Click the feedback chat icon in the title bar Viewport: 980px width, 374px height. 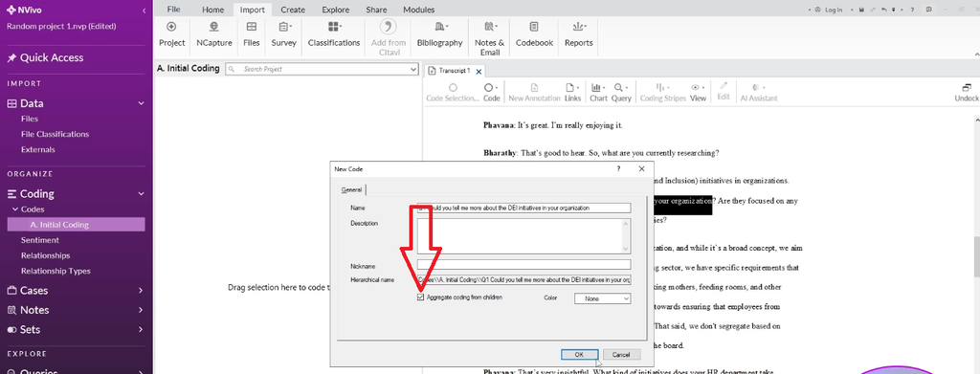[x=928, y=10]
